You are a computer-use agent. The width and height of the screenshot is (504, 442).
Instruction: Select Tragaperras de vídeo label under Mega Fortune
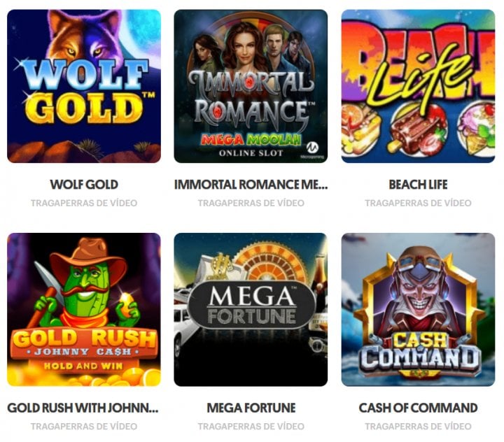[x=251, y=426]
